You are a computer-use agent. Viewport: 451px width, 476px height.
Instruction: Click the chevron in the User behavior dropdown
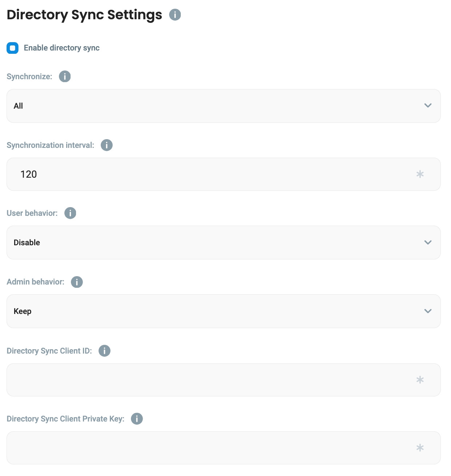(x=428, y=242)
